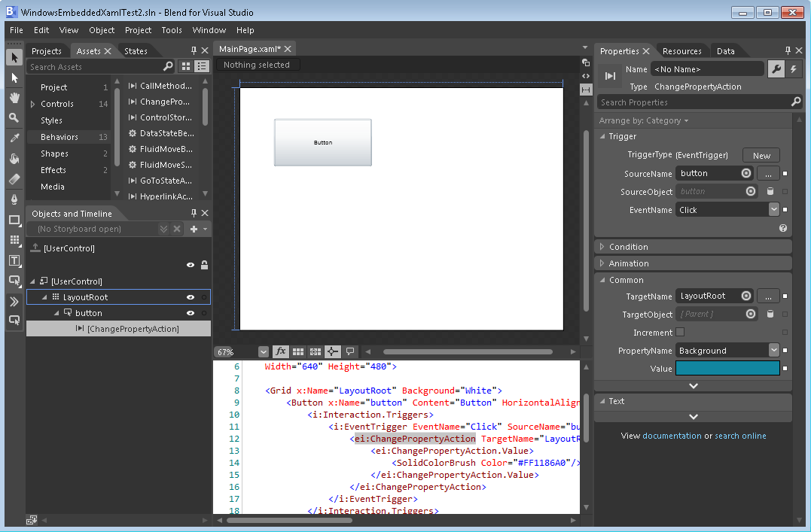The width and height of the screenshot is (811, 532).
Task: Switch assets to list mode view
Action: 201,66
